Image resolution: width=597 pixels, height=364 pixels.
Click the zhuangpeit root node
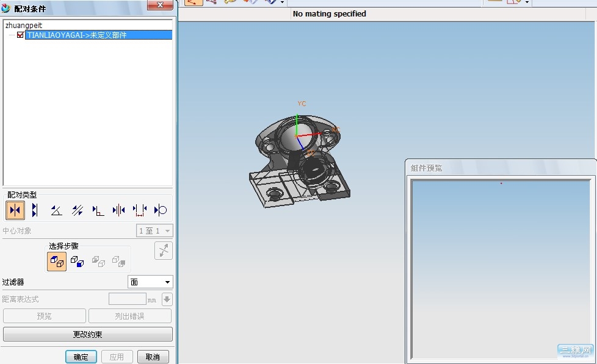(24, 25)
